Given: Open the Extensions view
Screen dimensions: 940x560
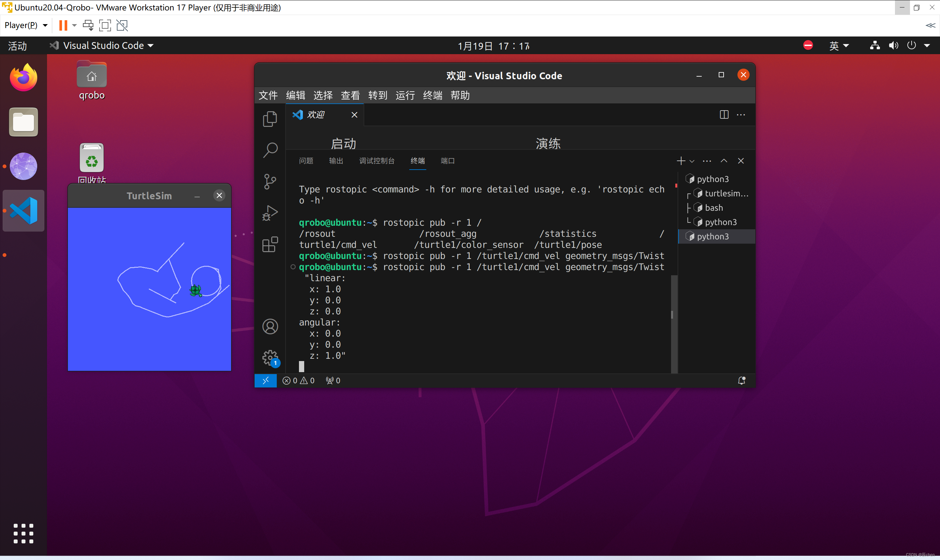Looking at the screenshot, I should tap(270, 244).
